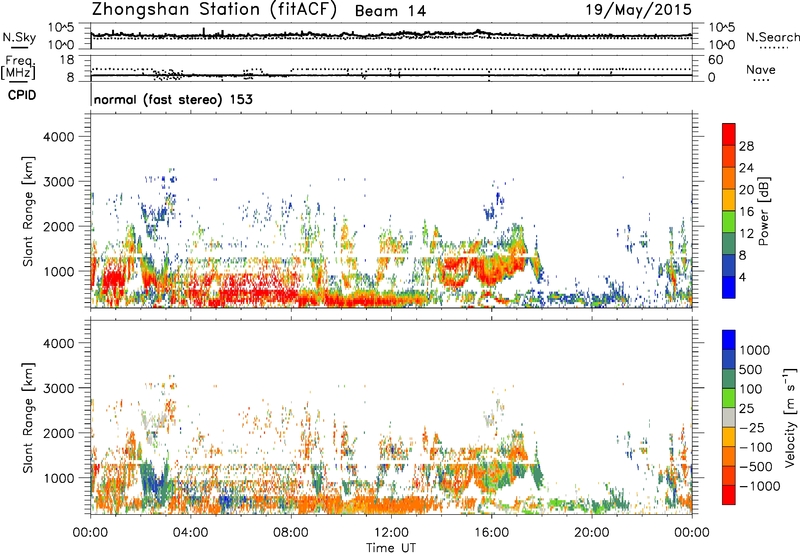Click the time axis tick "04:00"
Screen dimensions: 800x554
coord(190,533)
